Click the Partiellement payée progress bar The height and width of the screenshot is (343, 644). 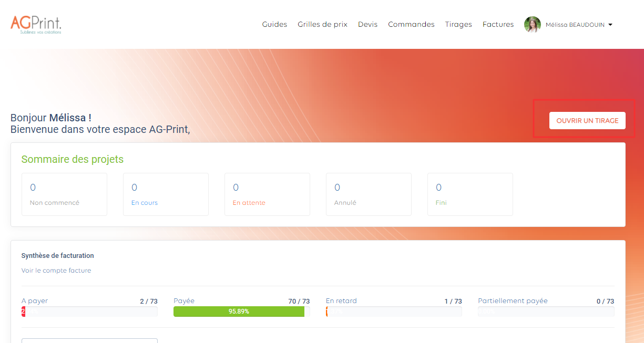tap(546, 311)
